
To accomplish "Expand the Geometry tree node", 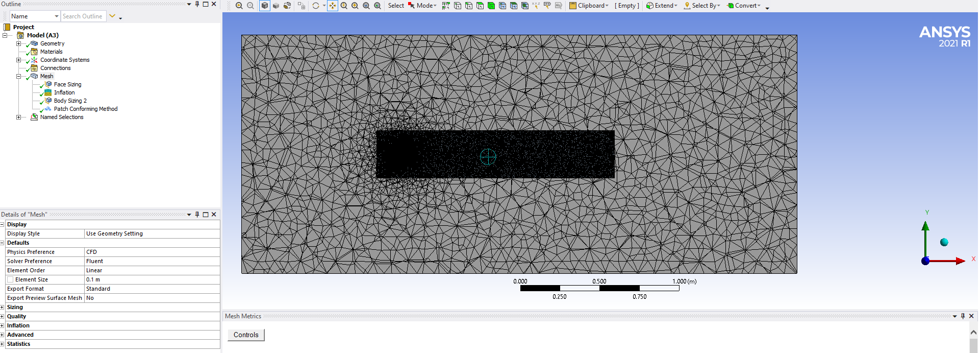I will tap(19, 43).
